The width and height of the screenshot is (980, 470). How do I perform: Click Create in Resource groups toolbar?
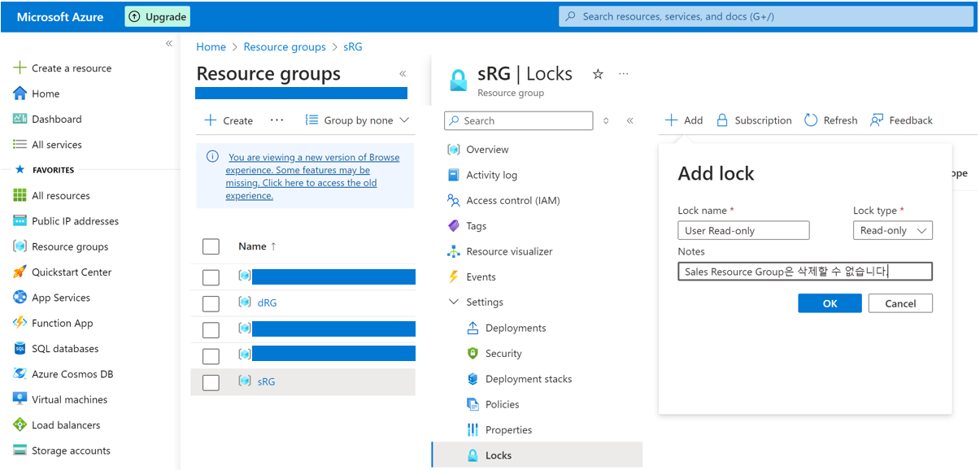click(x=229, y=120)
